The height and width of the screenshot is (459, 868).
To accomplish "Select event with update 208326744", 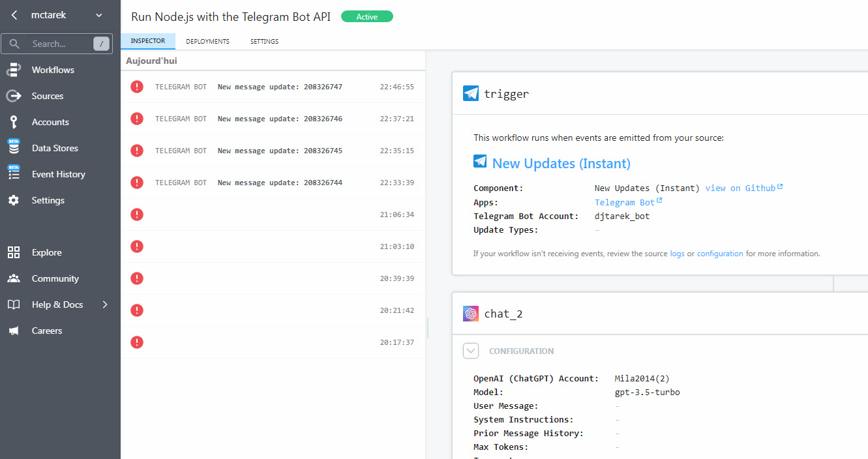I will coord(273,183).
